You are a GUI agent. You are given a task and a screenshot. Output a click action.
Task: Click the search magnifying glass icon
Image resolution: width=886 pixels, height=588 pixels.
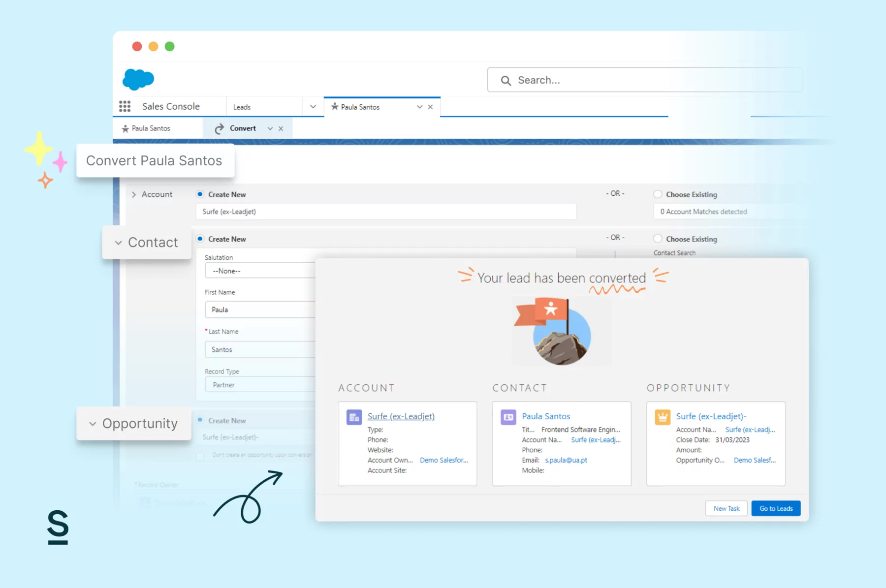(x=506, y=80)
